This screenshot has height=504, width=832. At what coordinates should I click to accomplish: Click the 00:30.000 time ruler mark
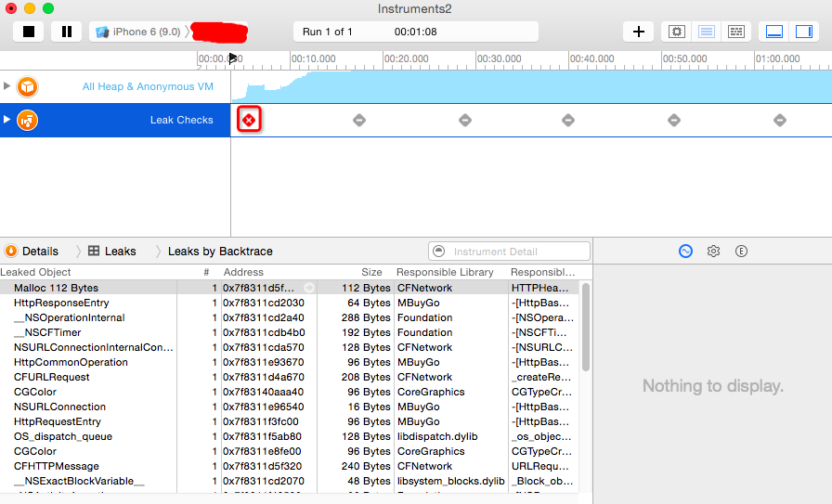[499, 58]
